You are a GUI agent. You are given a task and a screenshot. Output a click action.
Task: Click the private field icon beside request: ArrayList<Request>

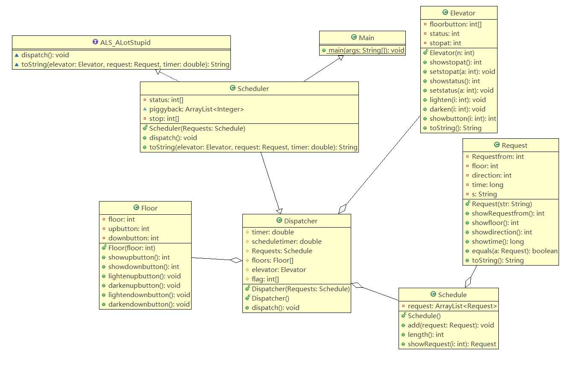403,306
